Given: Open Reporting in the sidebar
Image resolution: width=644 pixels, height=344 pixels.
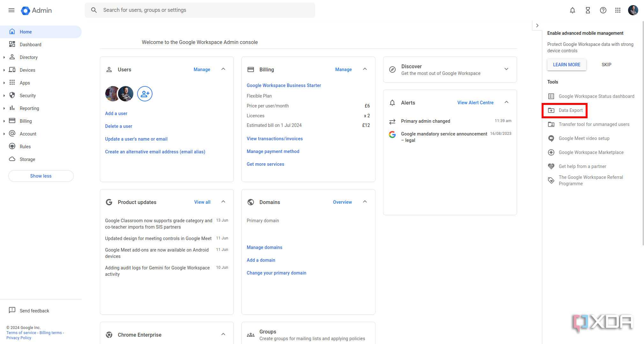Looking at the screenshot, I should (x=41, y=108).
